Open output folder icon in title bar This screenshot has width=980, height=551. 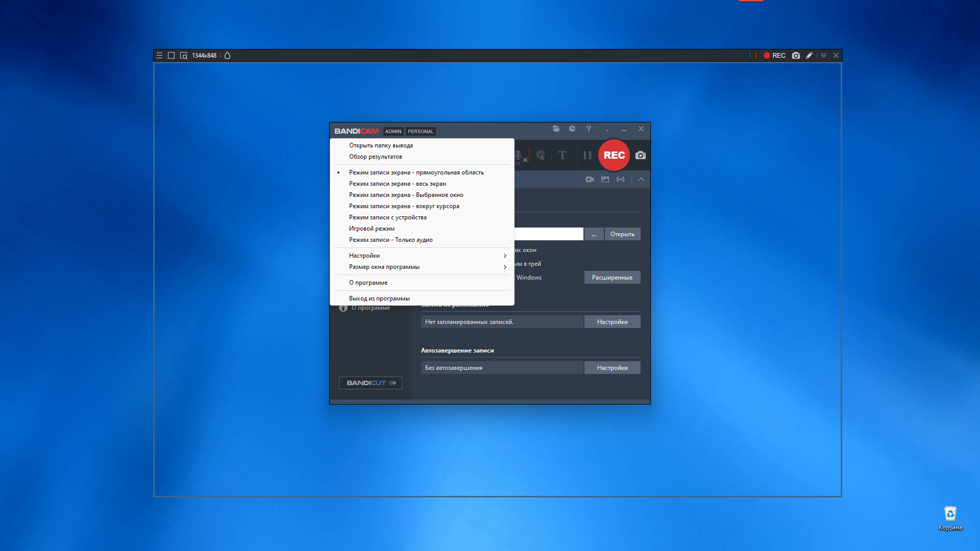coord(556,129)
